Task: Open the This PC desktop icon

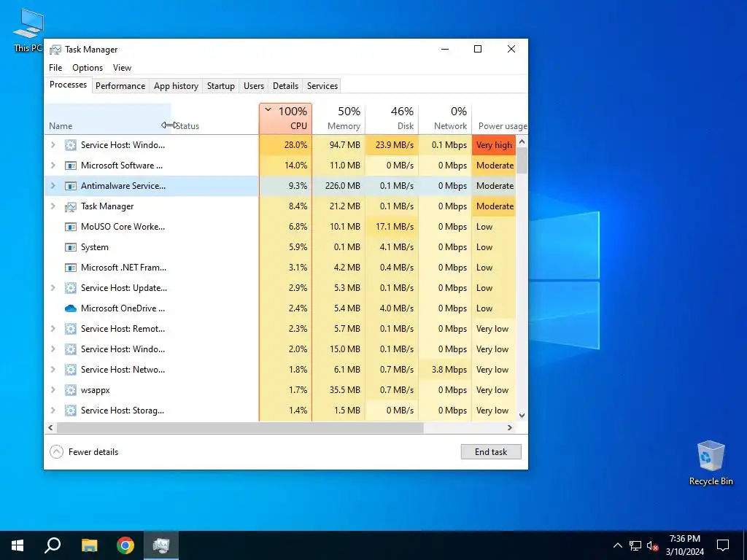Action: [28, 31]
